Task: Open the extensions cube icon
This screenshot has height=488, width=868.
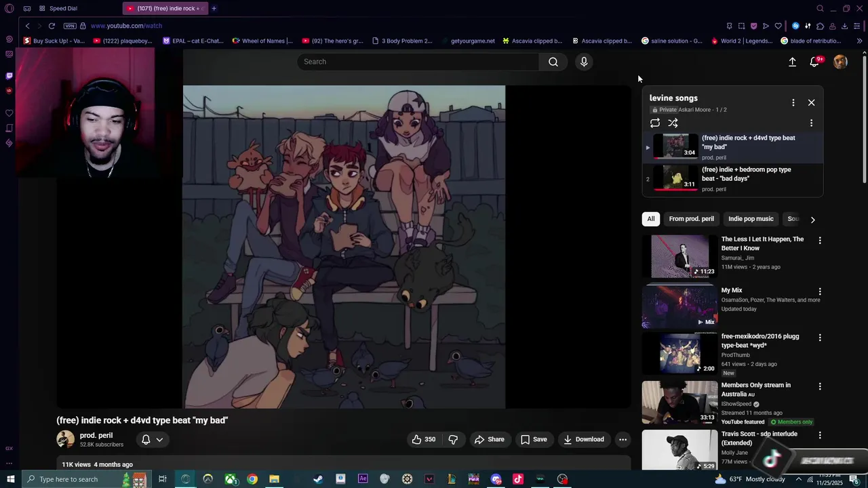Action: tap(820, 26)
